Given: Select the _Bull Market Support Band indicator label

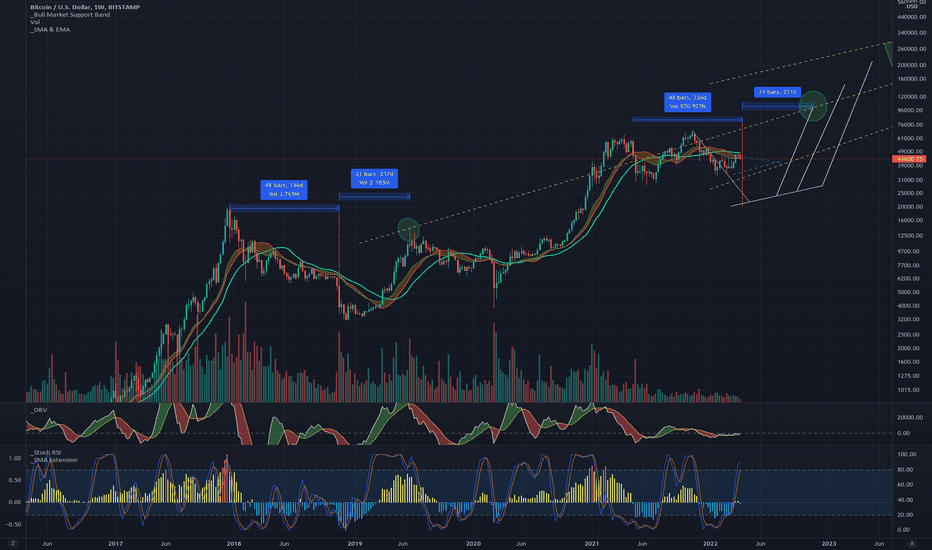Looking at the screenshot, I should (x=70, y=14).
